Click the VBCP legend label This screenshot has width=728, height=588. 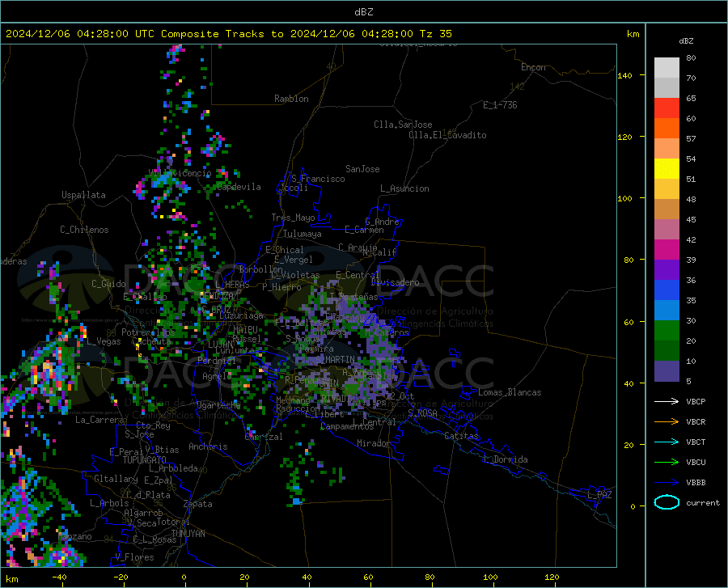pyautogui.click(x=696, y=401)
